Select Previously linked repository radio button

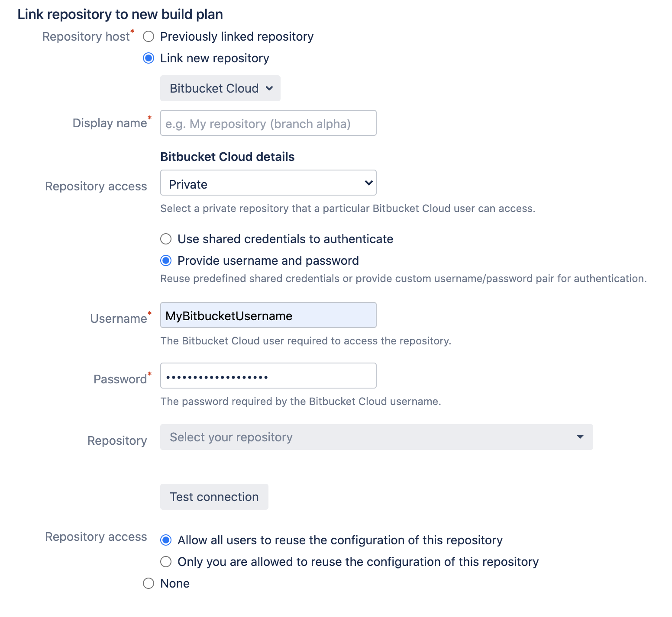[x=149, y=36]
